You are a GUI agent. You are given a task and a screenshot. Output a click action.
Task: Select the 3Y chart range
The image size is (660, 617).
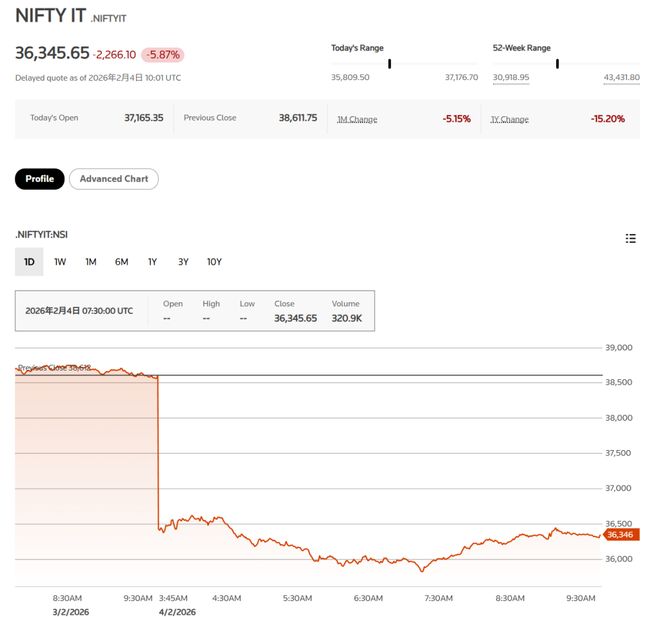(x=183, y=262)
